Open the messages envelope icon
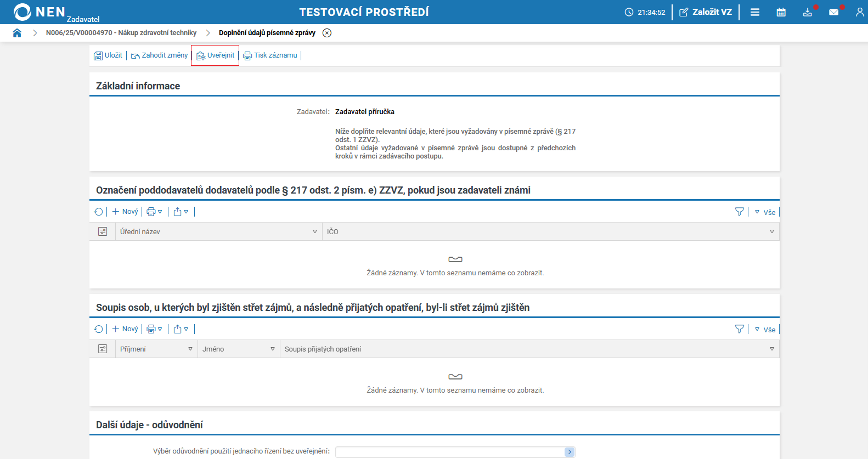This screenshot has height=459, width=868. coord(833,12)
